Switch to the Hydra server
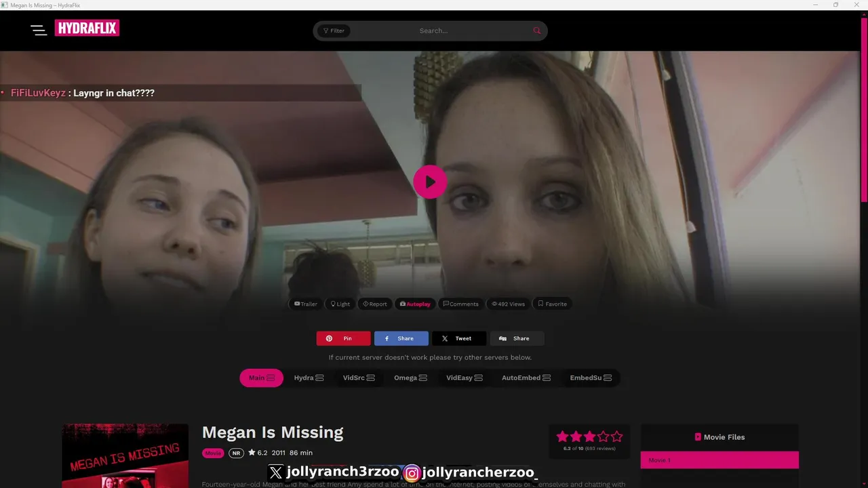This screenshot has height=488, width=868. tap(309, 378)
